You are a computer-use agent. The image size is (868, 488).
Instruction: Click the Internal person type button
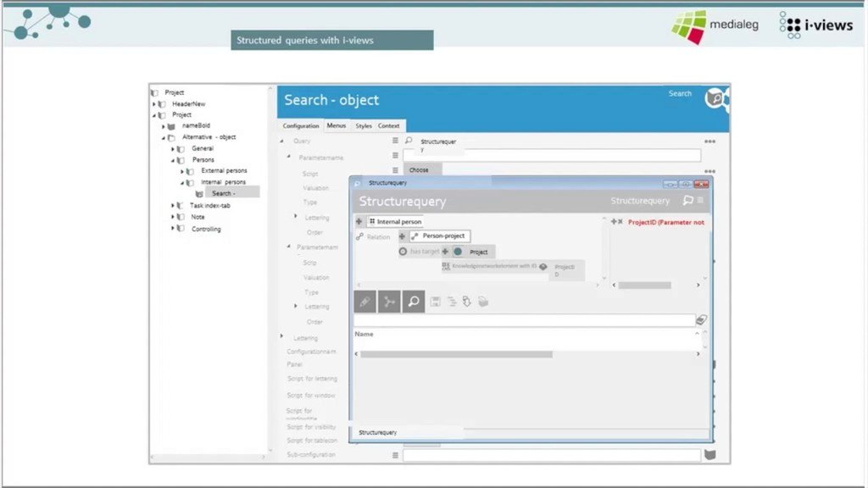(x=395, y=221)
